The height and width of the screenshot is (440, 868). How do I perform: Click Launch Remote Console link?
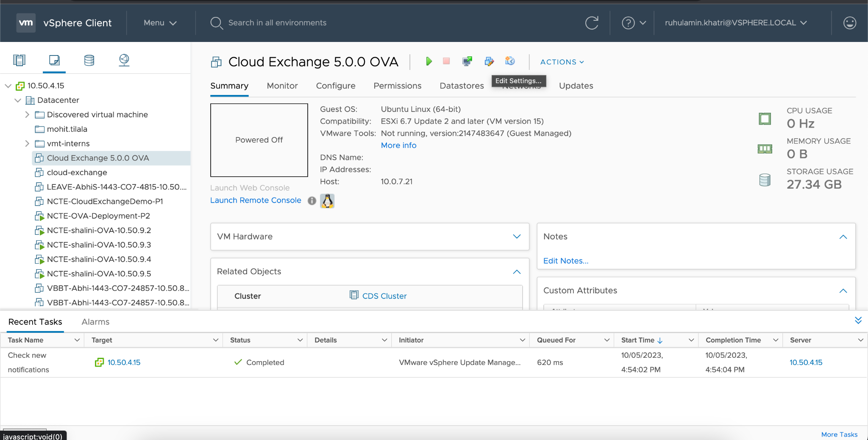coord(256,201)
